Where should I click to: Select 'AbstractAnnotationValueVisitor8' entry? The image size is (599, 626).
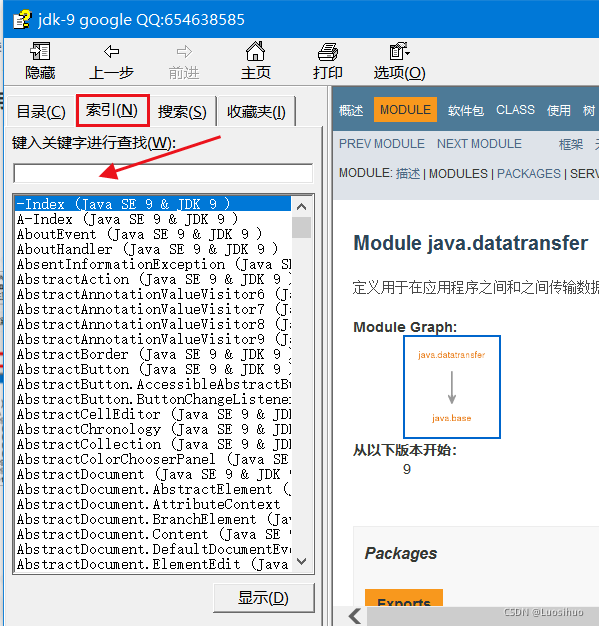click(153, 324)
